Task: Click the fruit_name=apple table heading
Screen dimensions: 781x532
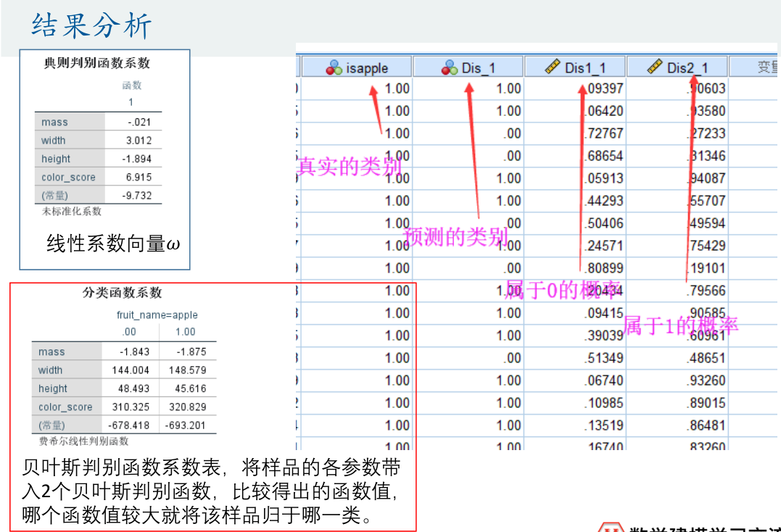Action: tap(157, 315)
